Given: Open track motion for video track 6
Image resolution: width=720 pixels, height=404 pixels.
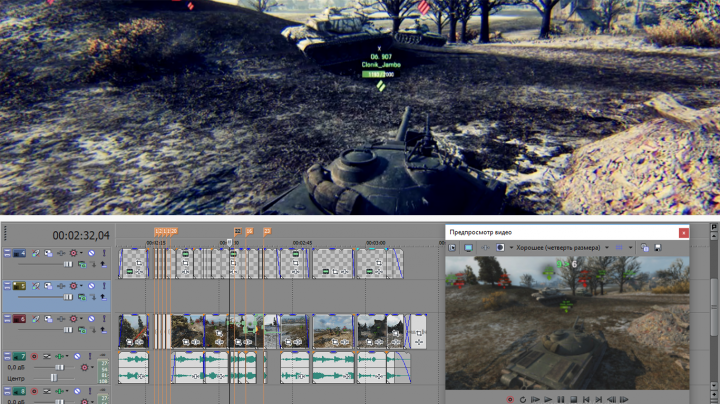Looking at the screenshot, I should coord(48,319).
